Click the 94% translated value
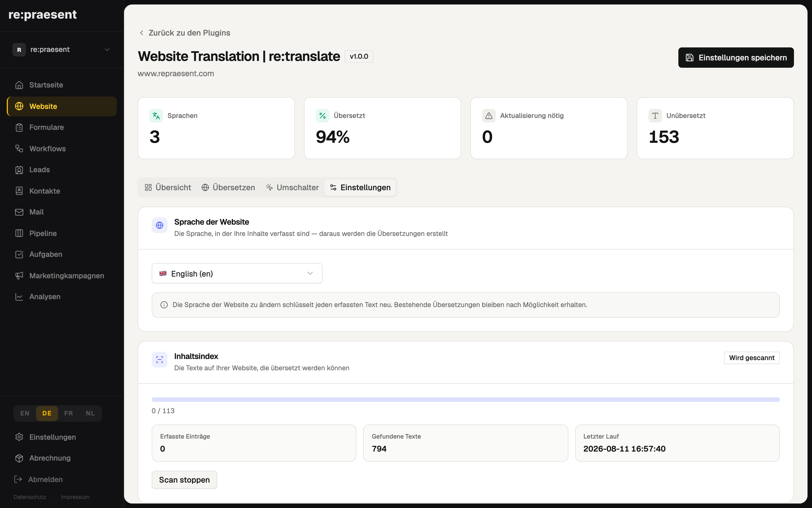 point(332,137)
